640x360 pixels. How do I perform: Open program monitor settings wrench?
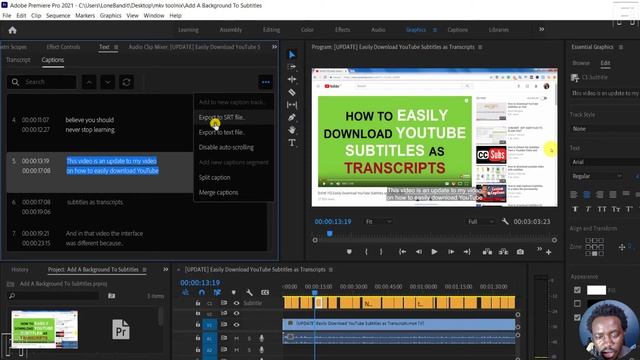click(x=505, y=221)
